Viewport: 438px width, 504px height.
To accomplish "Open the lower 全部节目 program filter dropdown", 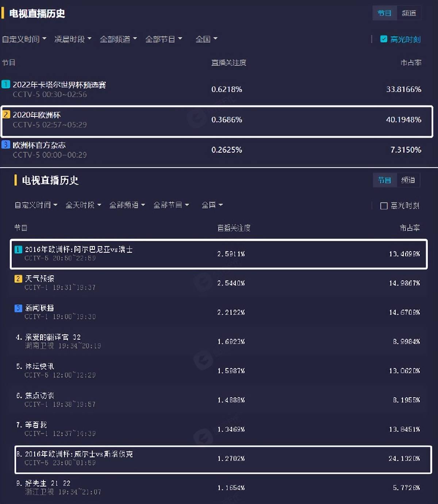I will [x=171, y=205].
